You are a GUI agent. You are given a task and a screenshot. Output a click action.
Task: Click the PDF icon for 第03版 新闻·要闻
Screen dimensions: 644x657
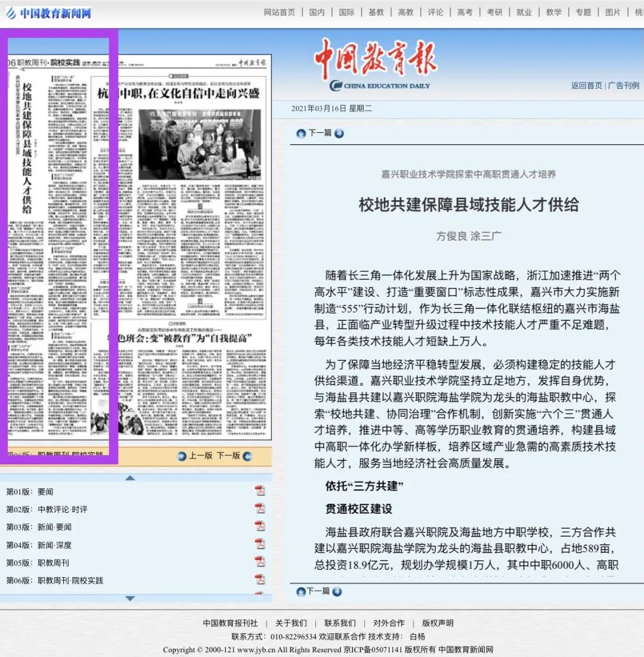pyautogui.click(x=260, y=526)
